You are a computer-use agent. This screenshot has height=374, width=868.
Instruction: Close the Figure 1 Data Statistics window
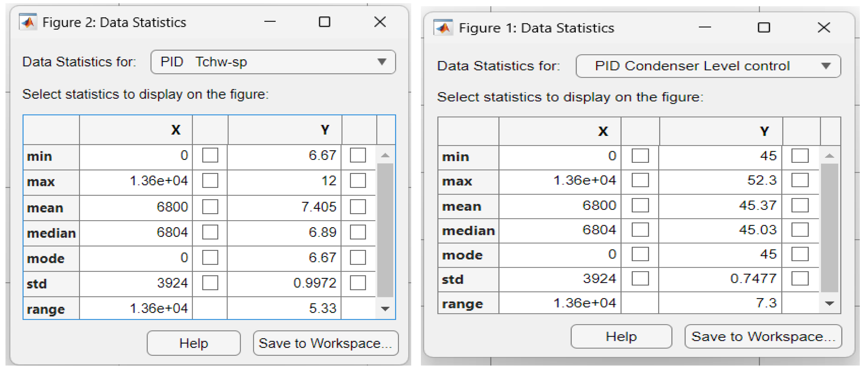[x=824, y=27]
